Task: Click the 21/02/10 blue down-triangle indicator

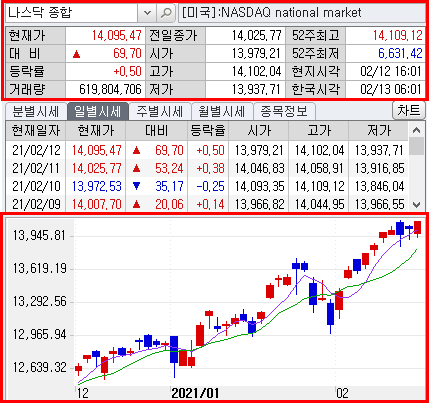Action: point(136,186)
